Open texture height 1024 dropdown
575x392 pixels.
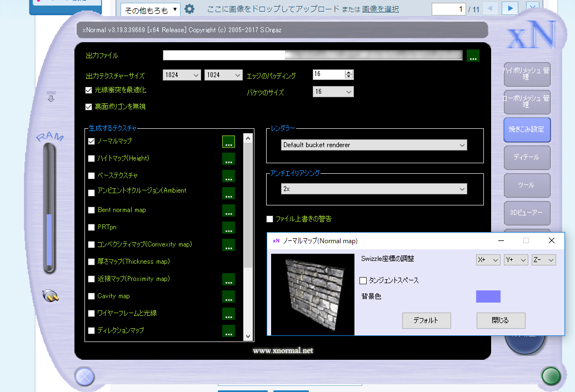point(223,75)
